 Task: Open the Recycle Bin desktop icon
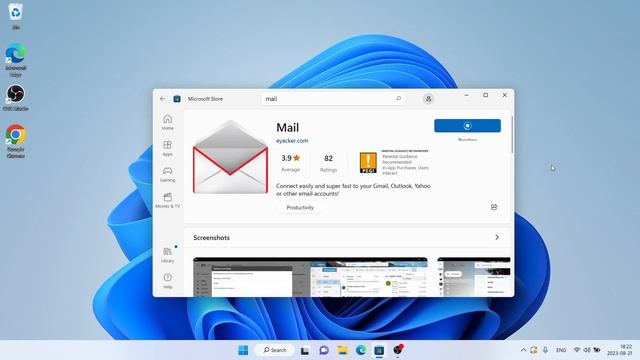tap(16, 16)
